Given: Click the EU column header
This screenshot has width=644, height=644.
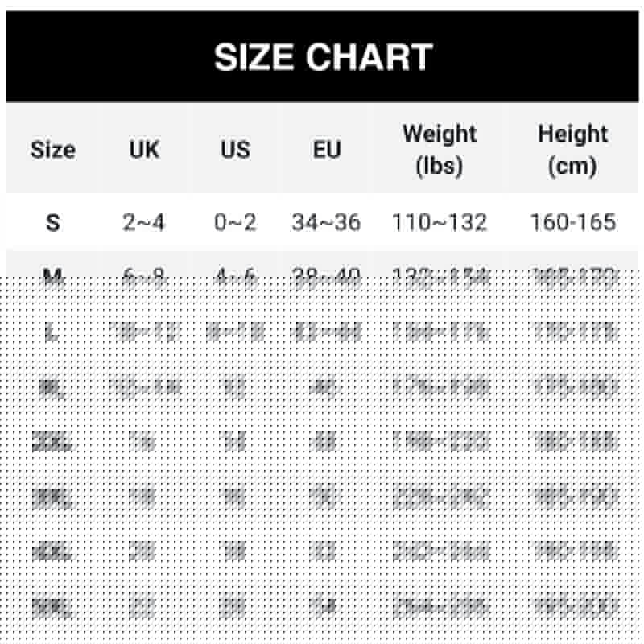Looking at the screenshot, I should click(x=326, y=150).
